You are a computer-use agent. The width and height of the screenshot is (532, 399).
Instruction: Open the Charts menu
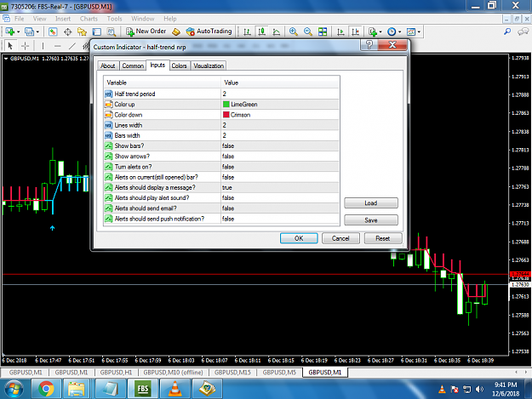[x=89, y=19]
